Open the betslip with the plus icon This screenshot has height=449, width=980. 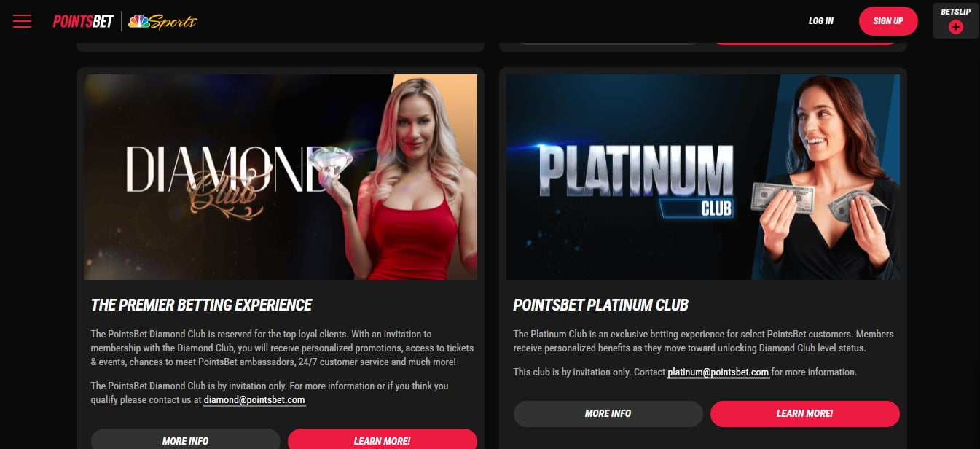coord(956,27)
